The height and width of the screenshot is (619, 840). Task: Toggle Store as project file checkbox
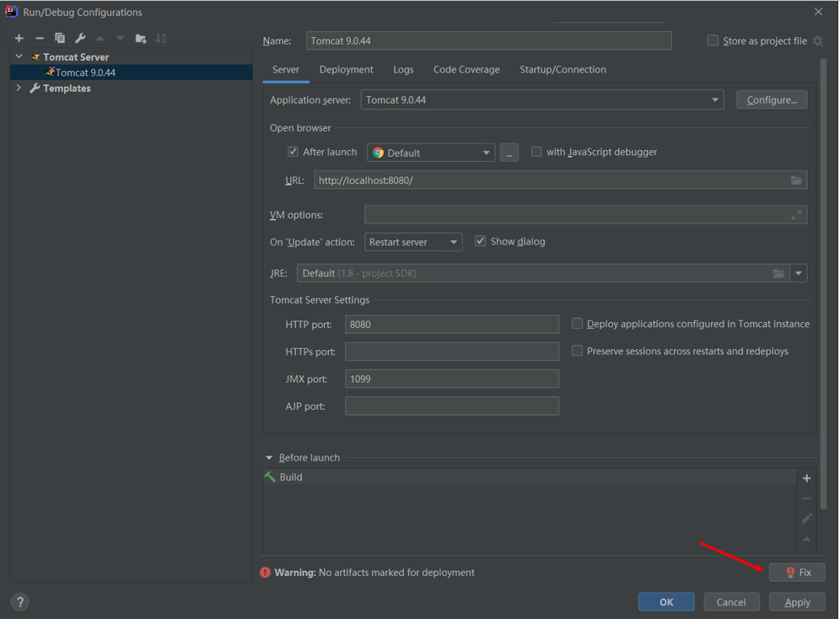click(713, 40)
